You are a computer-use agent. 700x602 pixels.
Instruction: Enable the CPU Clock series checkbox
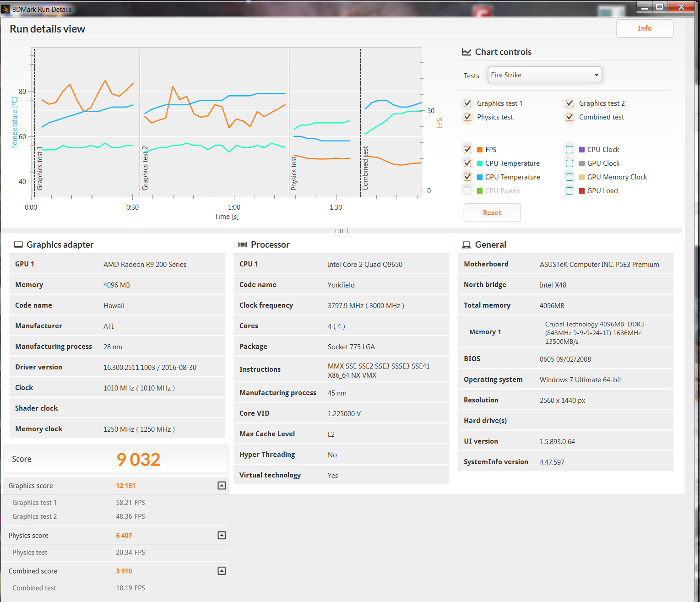tap(570, 150)
